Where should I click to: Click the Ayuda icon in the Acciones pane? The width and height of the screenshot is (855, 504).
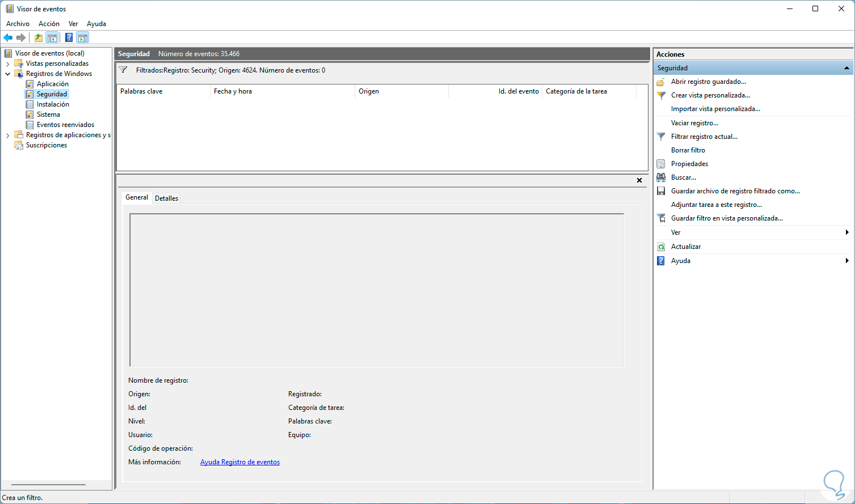tap(661, 261)
